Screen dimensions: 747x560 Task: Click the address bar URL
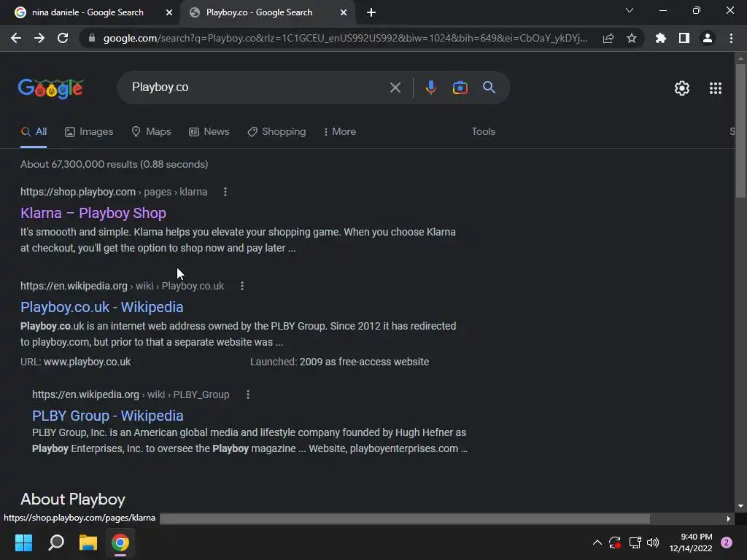pos(345,38)
